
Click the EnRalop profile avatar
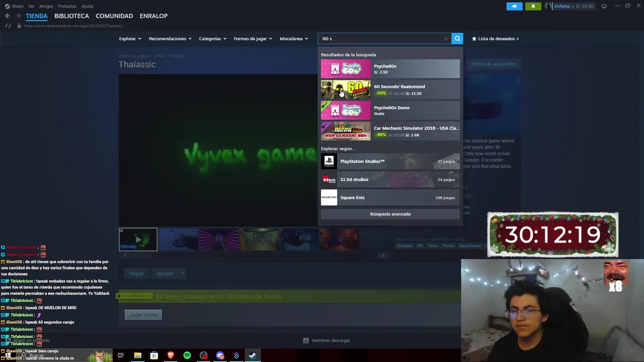548,6
